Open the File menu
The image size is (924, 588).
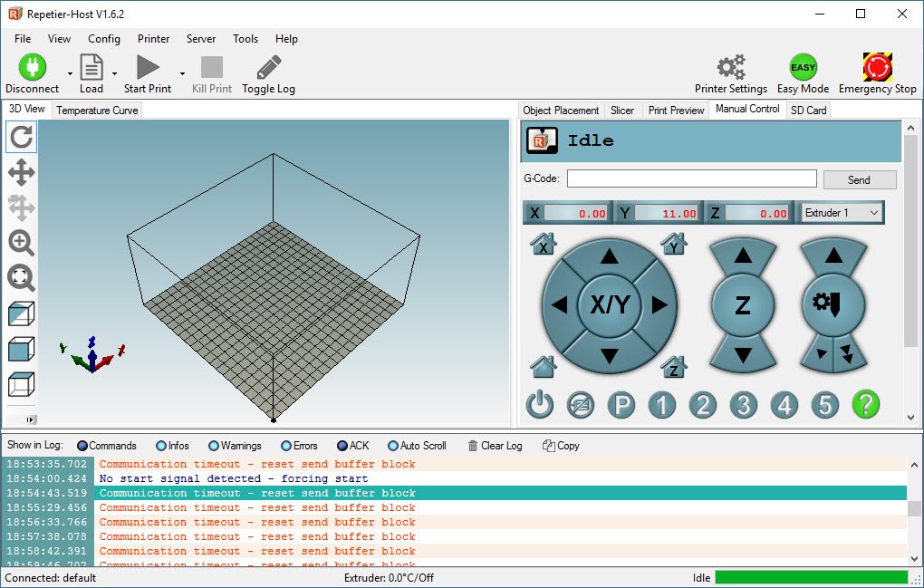[x=23, y=39]
